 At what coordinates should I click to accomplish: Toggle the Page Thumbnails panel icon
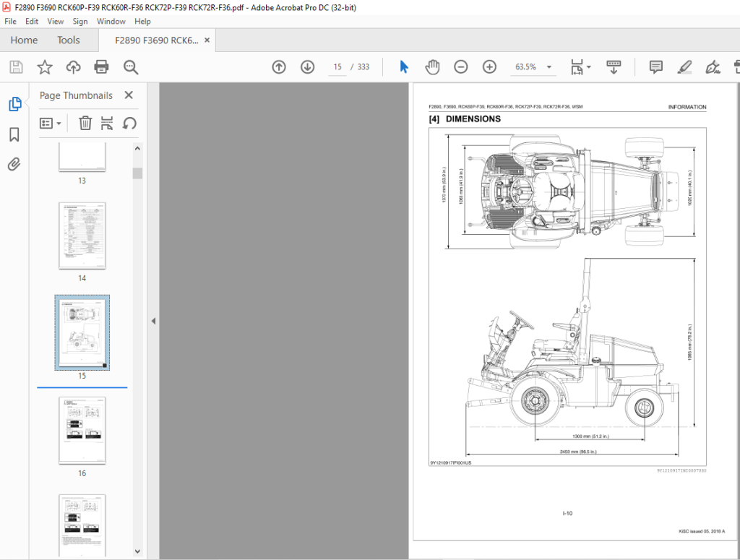[x=14, y=104]
